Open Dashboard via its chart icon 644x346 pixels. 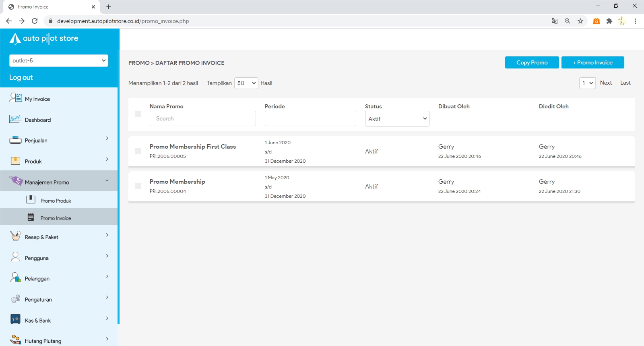15,119
